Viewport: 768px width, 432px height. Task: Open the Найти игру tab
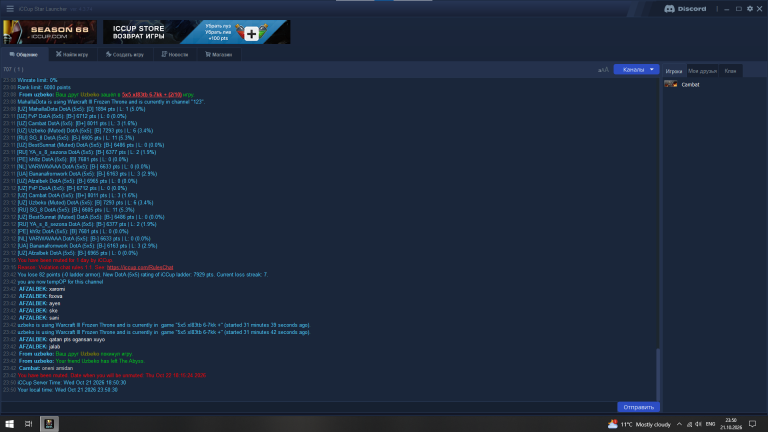coord(72,54)
